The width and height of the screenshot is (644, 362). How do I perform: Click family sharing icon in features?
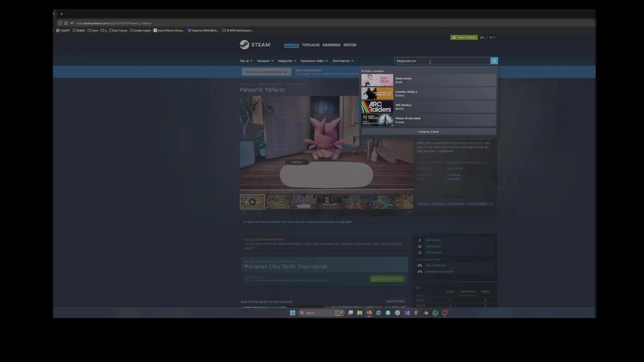[420, 252]
